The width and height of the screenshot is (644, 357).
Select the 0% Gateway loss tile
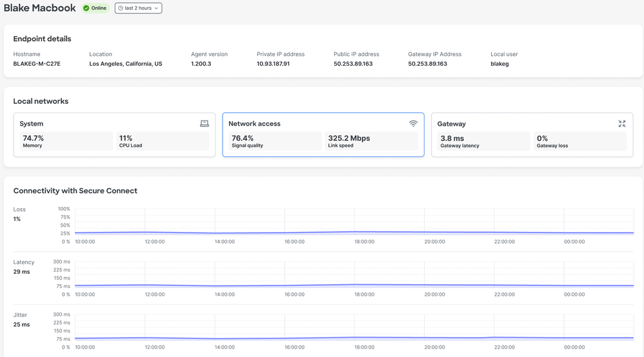click(x=579, y=141)
